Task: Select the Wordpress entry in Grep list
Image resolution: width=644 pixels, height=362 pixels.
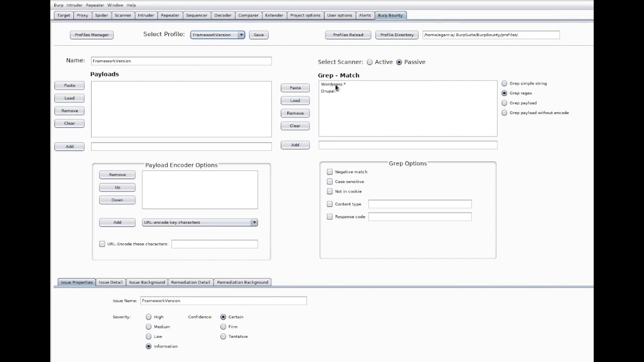Action: (334, 84)
